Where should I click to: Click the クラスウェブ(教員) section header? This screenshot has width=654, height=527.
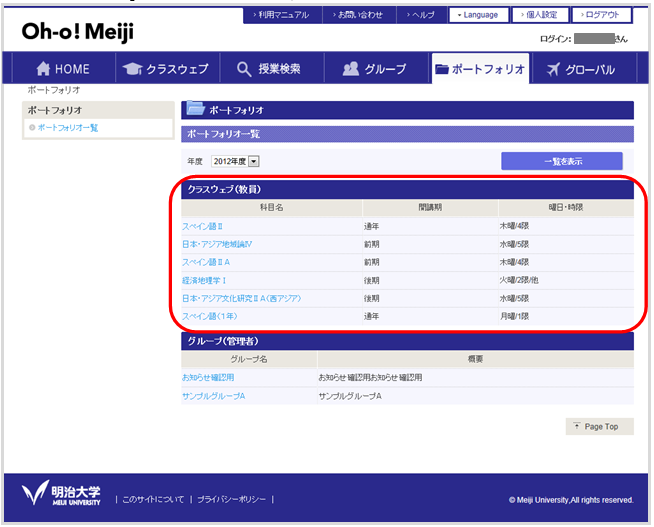point(407,189)
